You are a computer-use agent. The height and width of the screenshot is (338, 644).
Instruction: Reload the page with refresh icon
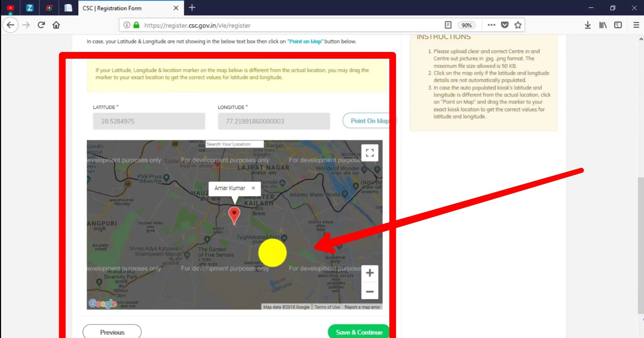click(x=41, y=25)
